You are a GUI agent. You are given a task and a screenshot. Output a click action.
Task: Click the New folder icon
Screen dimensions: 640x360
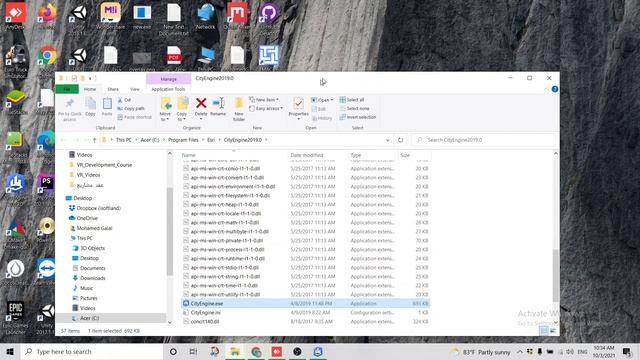tap(239, 103)
